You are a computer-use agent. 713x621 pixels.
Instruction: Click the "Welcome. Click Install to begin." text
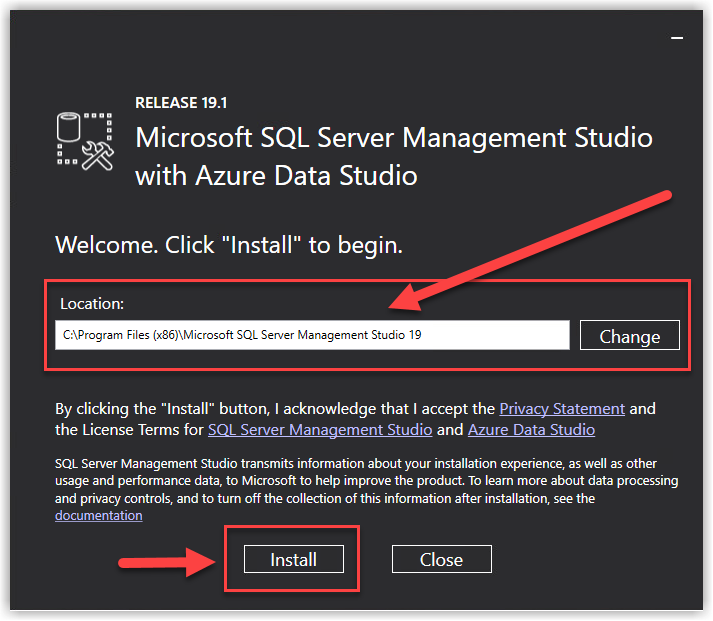pos(229,245)
